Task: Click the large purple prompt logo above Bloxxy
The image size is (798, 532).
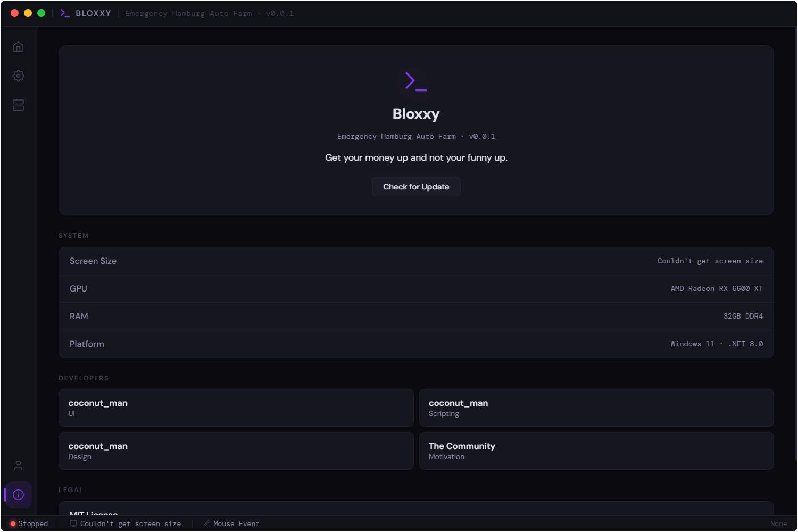Action: [x=416, y=81]
